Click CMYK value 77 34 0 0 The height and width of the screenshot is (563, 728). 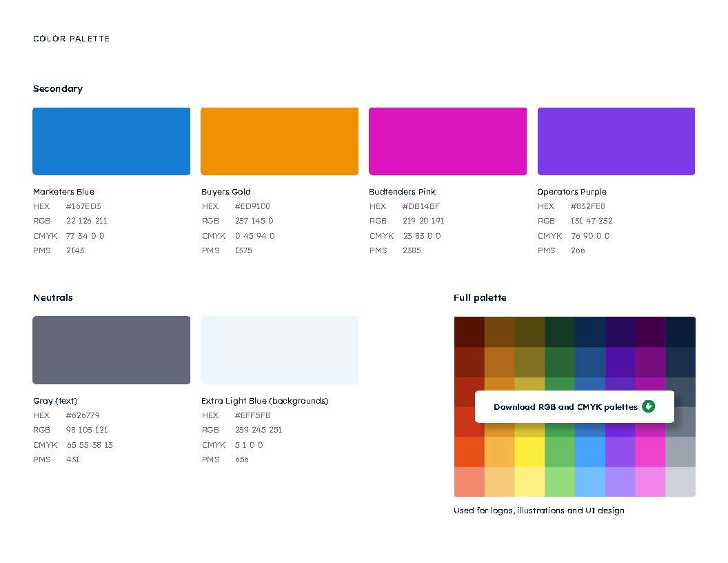click(x=85, y=236)
